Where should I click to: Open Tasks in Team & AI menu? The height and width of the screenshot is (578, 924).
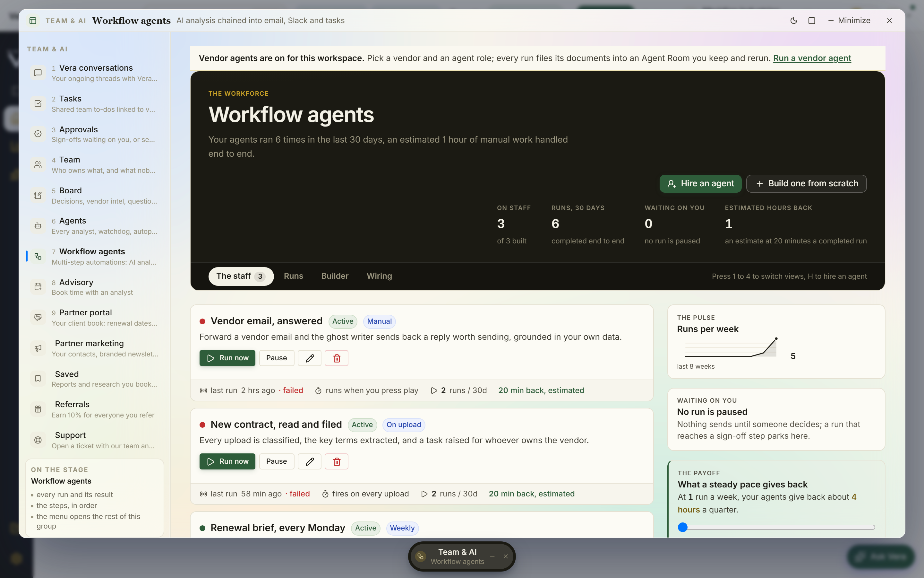[x=94, y=104]
